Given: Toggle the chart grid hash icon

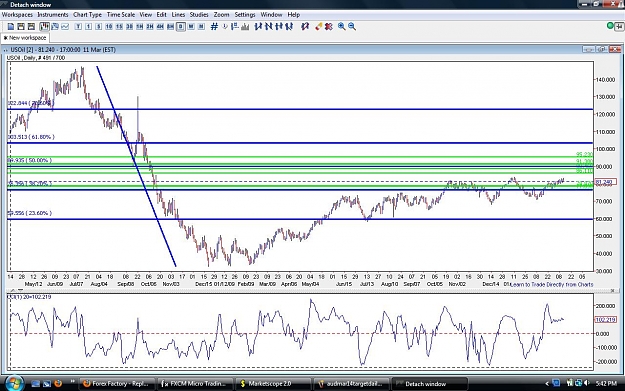Looking at the screenshot, I should point(214,27).
